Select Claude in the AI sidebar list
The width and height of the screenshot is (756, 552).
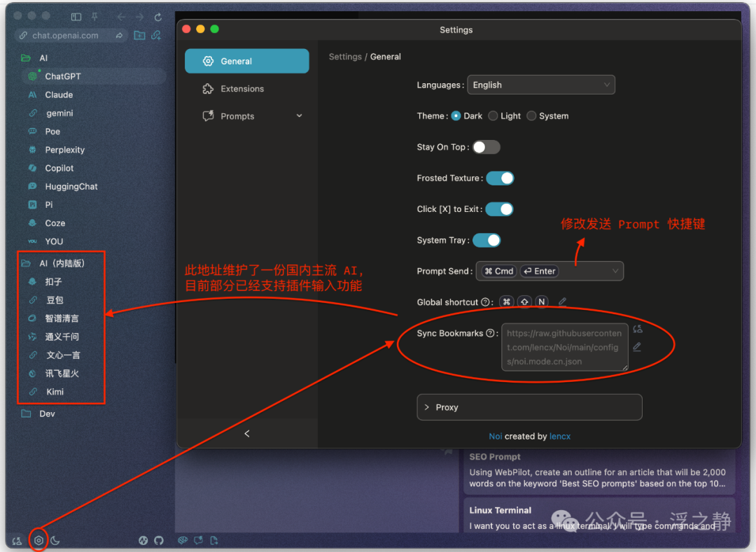(94, 95)
